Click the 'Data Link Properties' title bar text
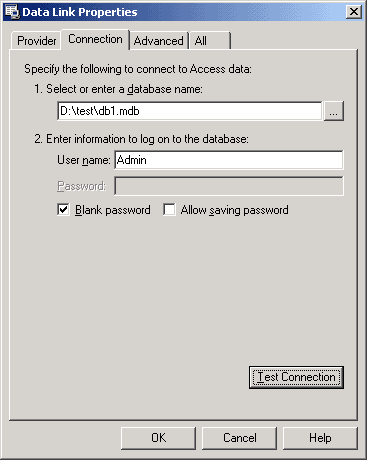 click(x=80, y=12)
